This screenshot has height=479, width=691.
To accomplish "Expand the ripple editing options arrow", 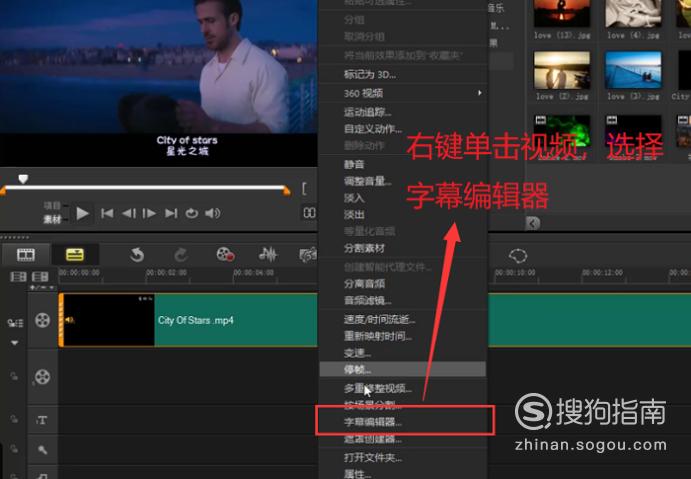I will (x=15, y=342).
